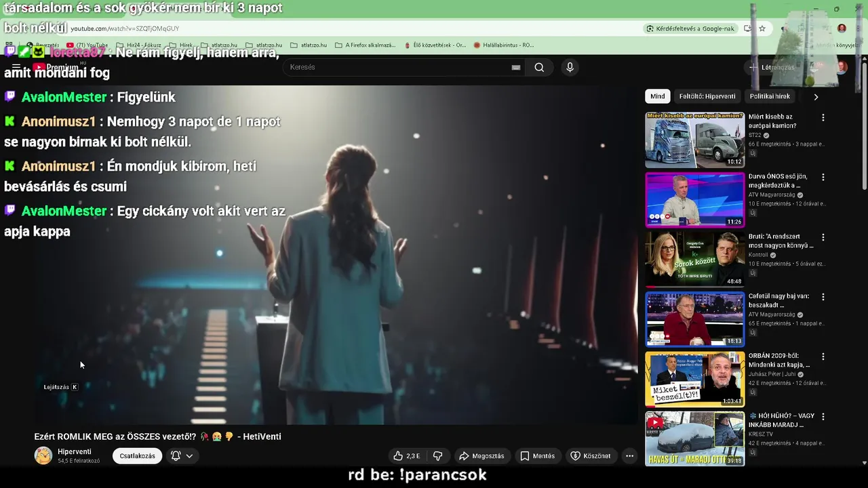Open options menu for Bruti: A rendszert video

click(x=823, y=237)
